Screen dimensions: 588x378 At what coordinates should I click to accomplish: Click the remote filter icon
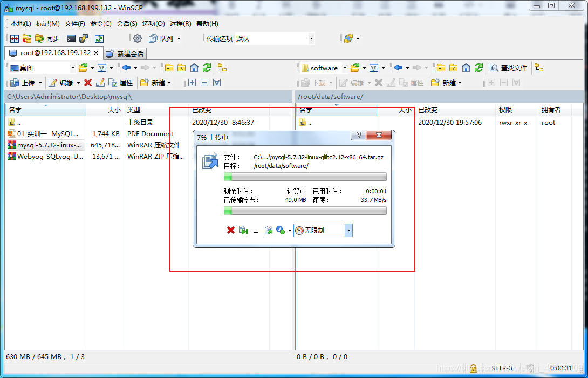(374, 68)
